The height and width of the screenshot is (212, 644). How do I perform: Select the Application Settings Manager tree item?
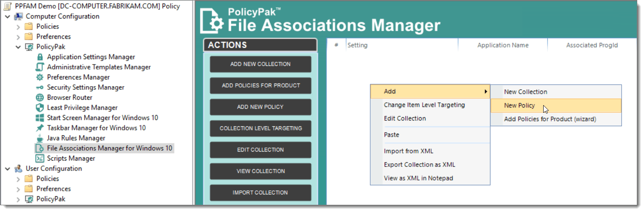point(91,57)
